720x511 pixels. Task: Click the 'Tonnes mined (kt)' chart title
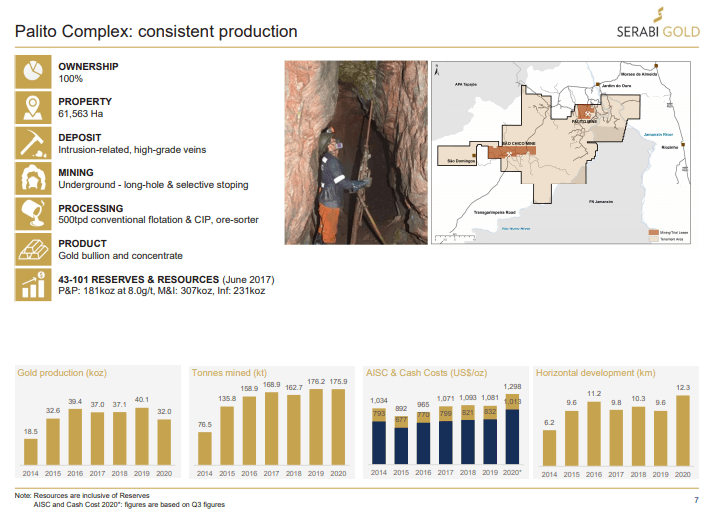pos(229,373)
